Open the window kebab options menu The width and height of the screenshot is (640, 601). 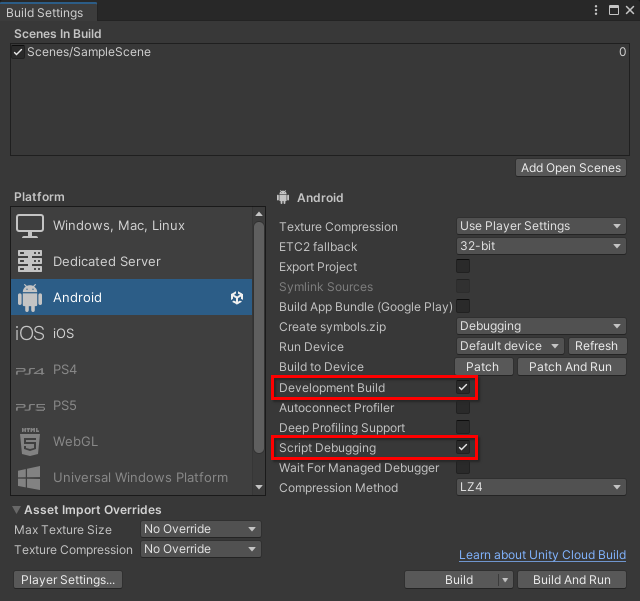(x=596, y=10)
